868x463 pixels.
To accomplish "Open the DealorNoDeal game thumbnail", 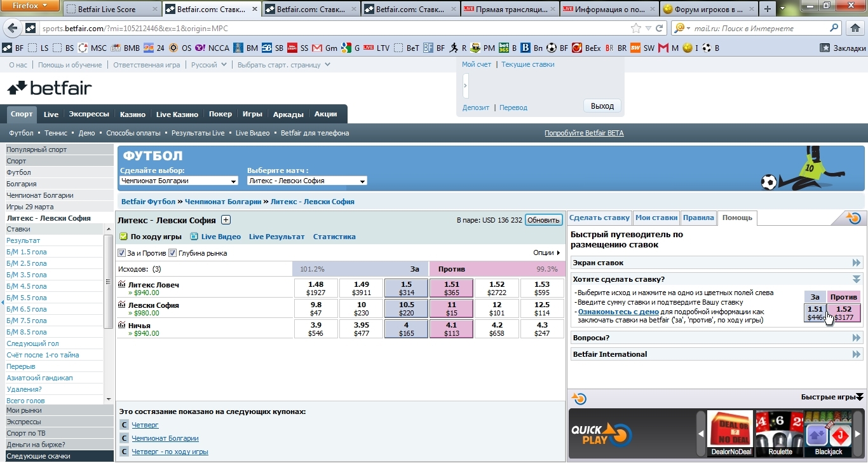I will (731, 434).
